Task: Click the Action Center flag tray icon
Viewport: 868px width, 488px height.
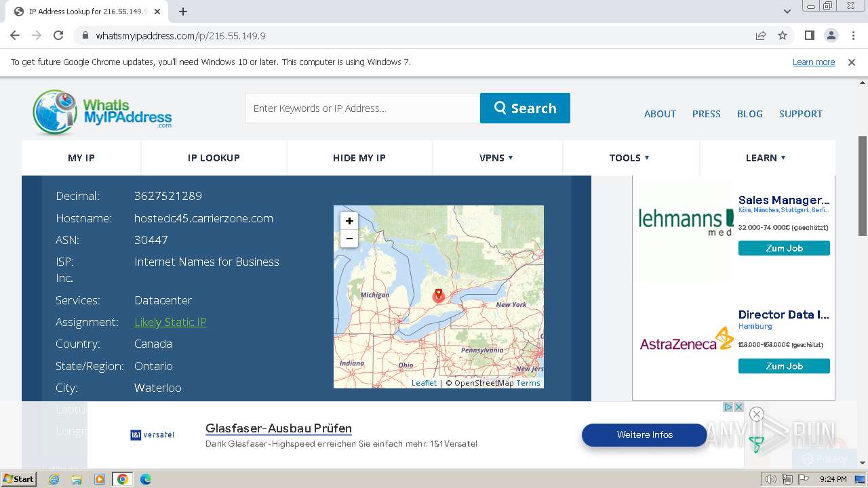Action: (804, 479)
